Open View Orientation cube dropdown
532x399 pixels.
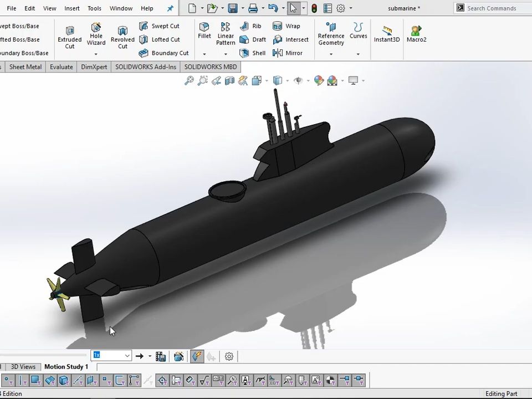tap(267, 81)
